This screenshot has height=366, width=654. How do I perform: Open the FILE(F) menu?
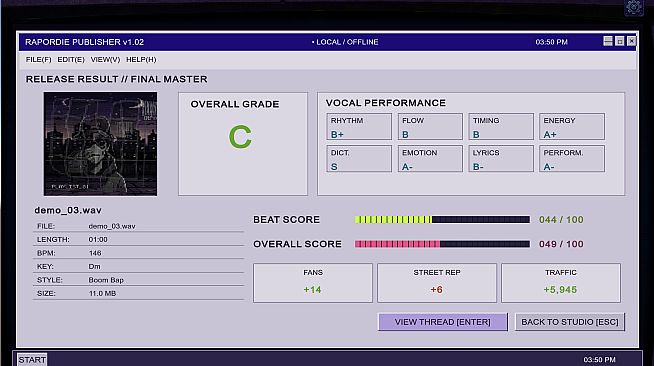(38, 60)
